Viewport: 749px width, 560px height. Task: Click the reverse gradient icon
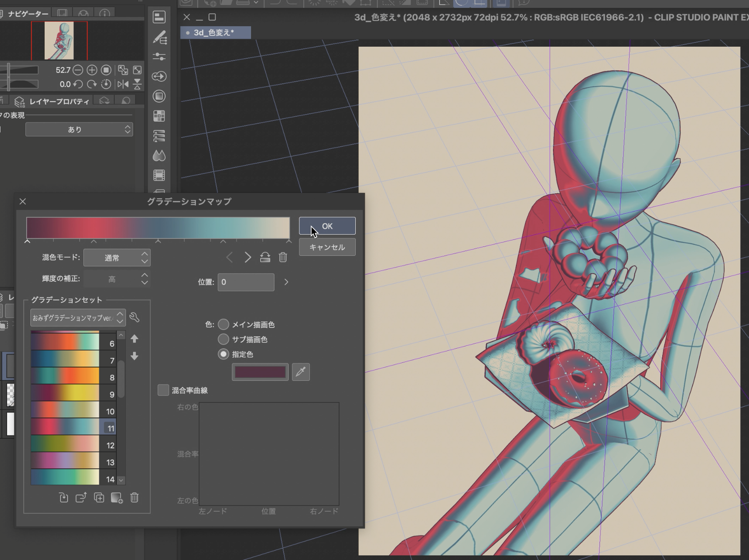pyautogui.click(x=265, y=257)
